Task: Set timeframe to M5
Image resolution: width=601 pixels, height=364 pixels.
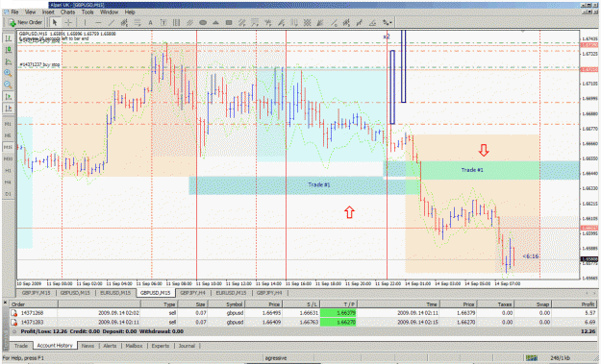Action: point(8,135)
